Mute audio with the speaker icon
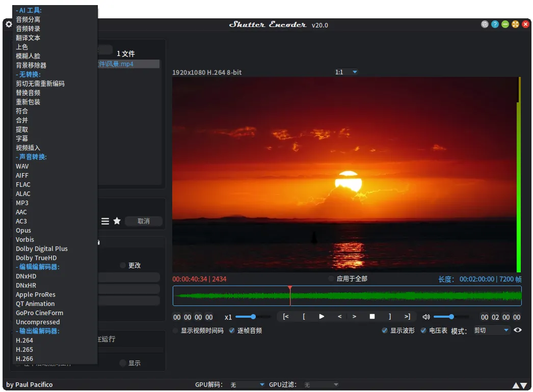Viewport: 533px width, 392px height. pyautogui.click(x=426, y=317)
